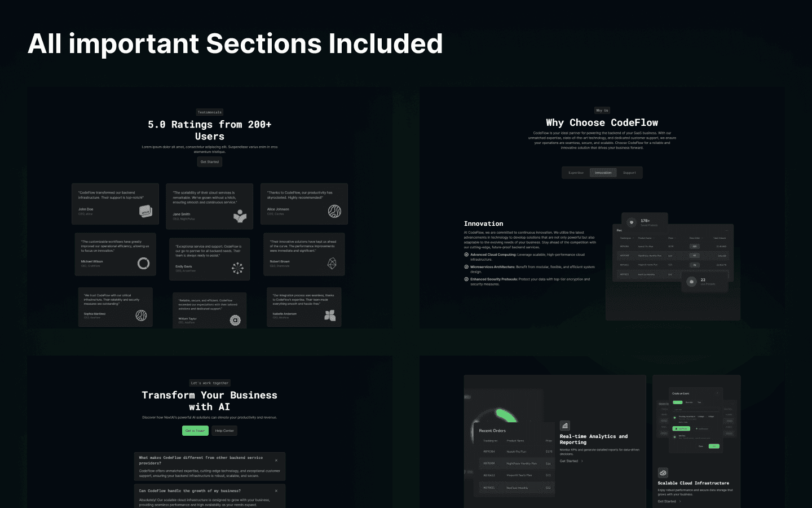
Task: Click the 'Recent Orders' table title
Action: pos(492,431)
